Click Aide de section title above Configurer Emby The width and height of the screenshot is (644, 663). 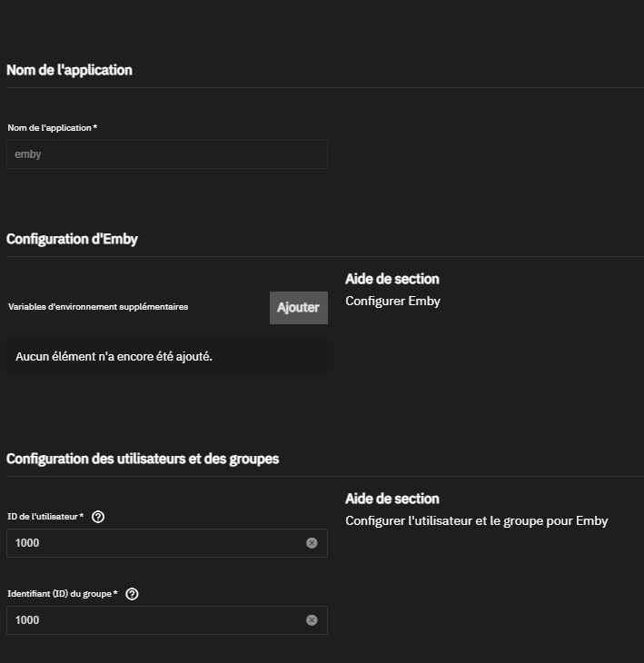(x=391, y=279)
